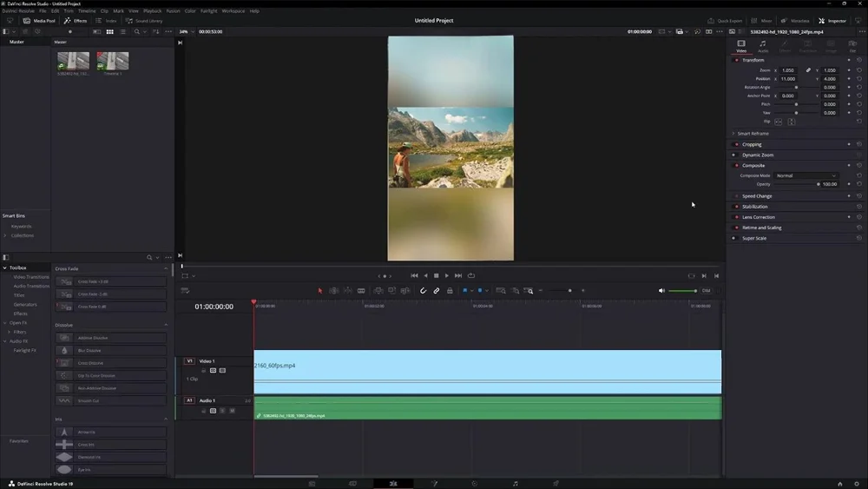Play forward with the play button
Image resolution: width=868 pixels, height=489 pixels.
pyautogui.click(x=447, y=275)
